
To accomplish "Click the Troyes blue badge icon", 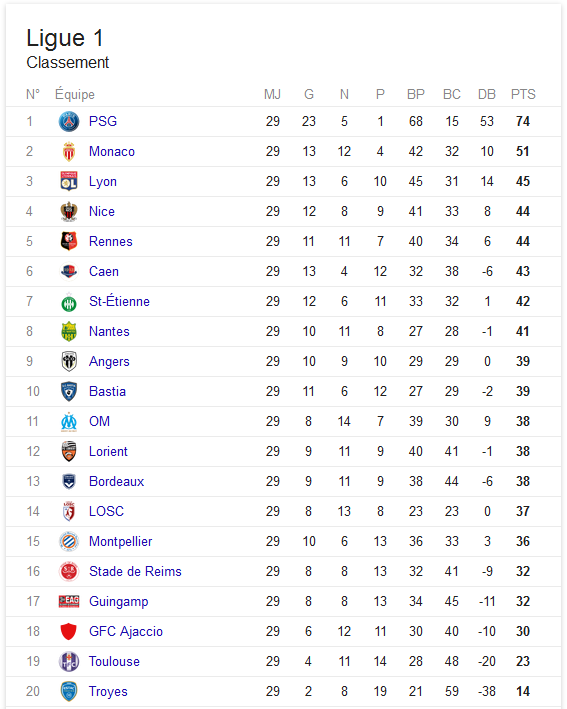I will pos(69,691).
